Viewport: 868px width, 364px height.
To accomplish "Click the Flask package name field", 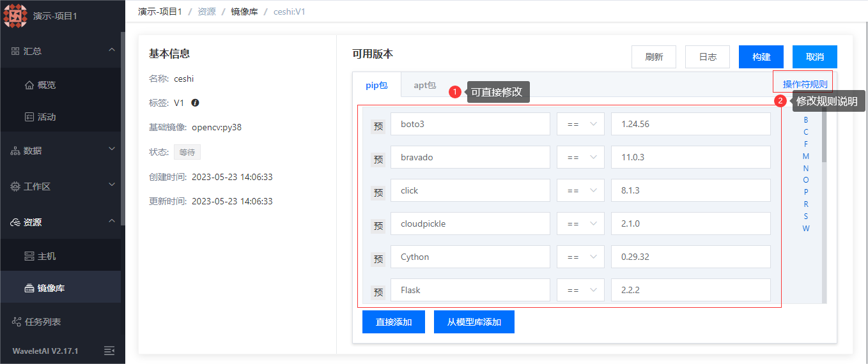I will 470,290.
